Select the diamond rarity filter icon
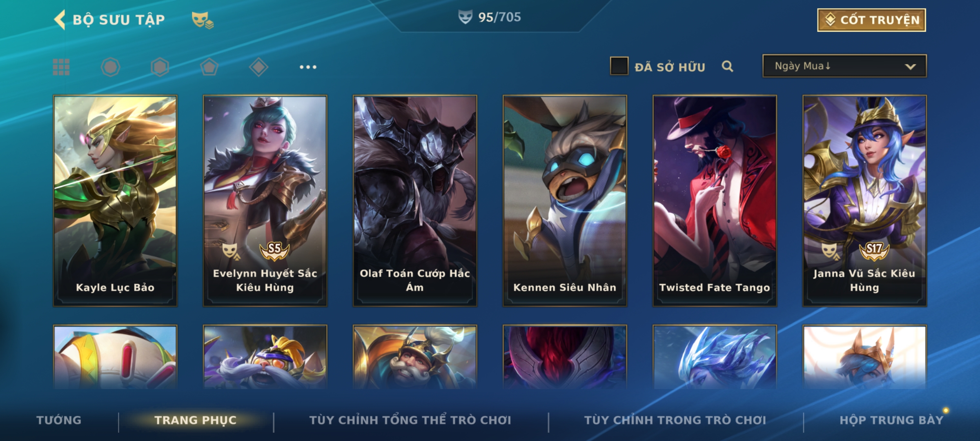Viewport: 980px width, 441px height. pos(258,67)
